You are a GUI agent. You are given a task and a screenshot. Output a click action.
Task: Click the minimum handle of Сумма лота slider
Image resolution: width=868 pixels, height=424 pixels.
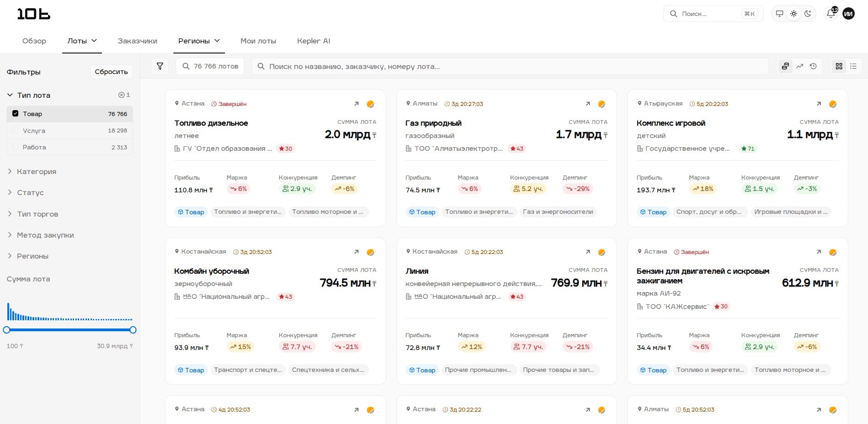coord(6,330)
